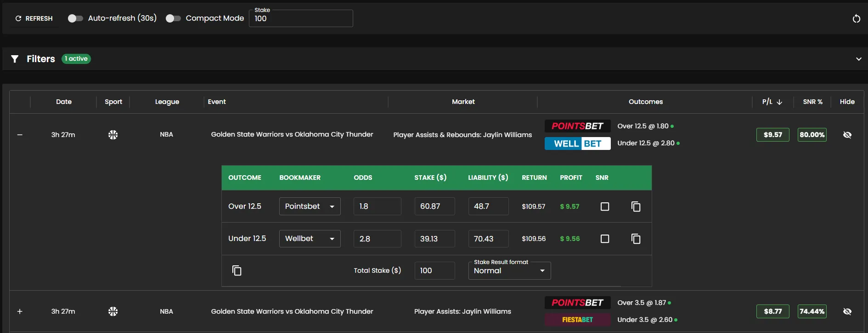Expand the Filters panel chevron
This screenshot has height=333, width=868.
[858, 59]
